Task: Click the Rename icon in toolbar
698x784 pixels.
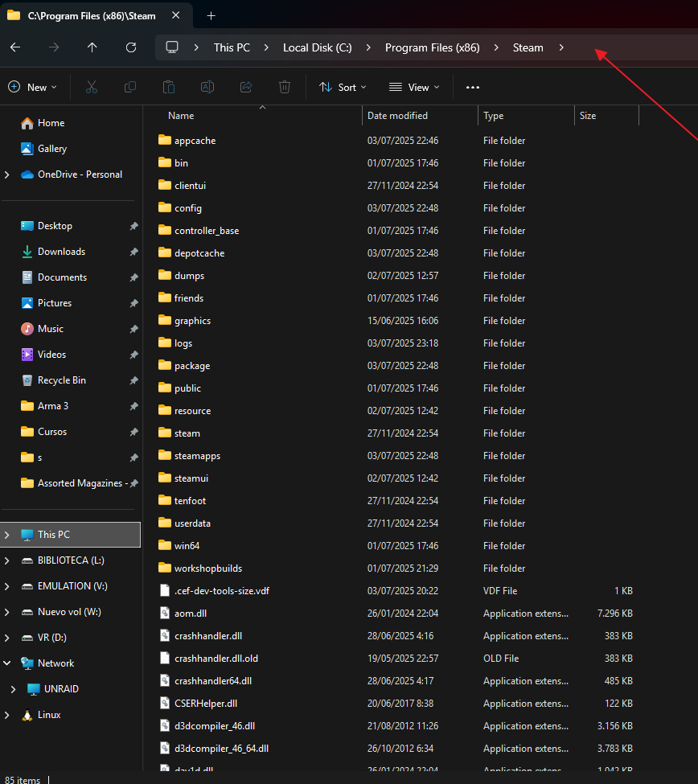Action: click(x=207, y=87)
